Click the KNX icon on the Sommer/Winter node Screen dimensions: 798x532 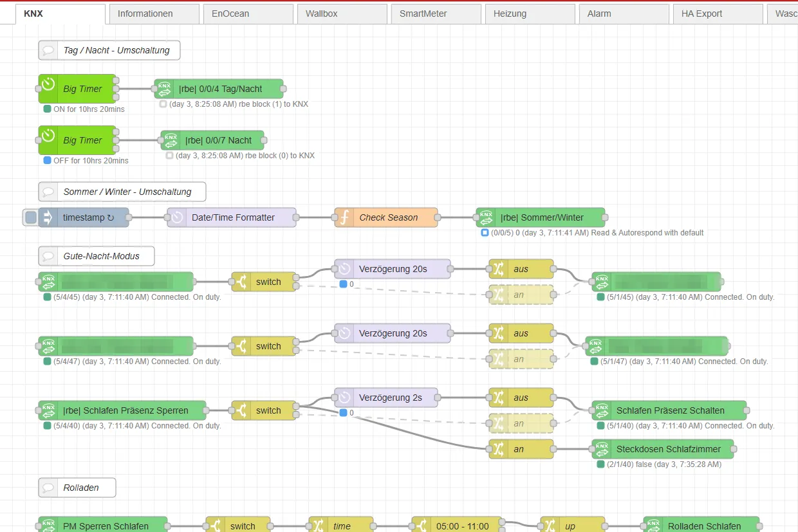point(486,217)
